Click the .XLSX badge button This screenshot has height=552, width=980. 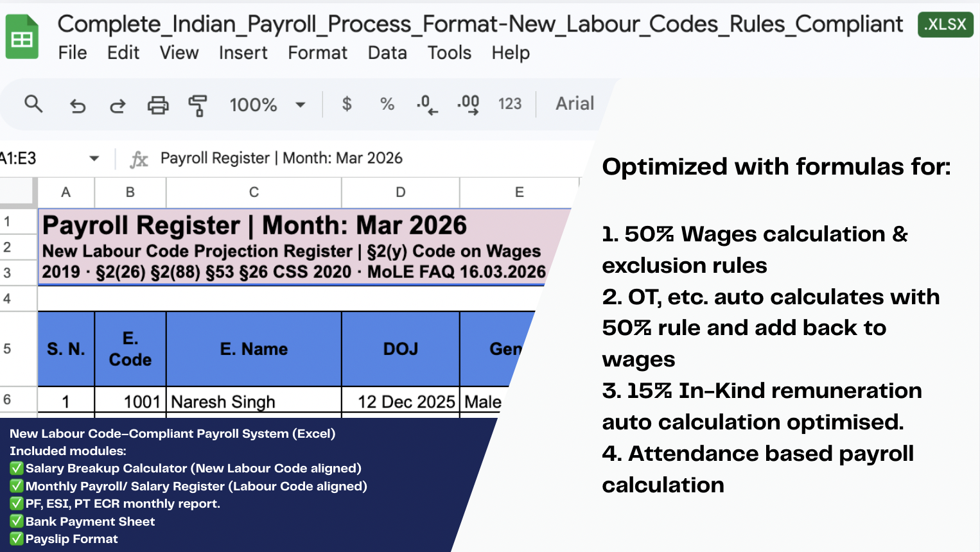[x=945, y=24]
